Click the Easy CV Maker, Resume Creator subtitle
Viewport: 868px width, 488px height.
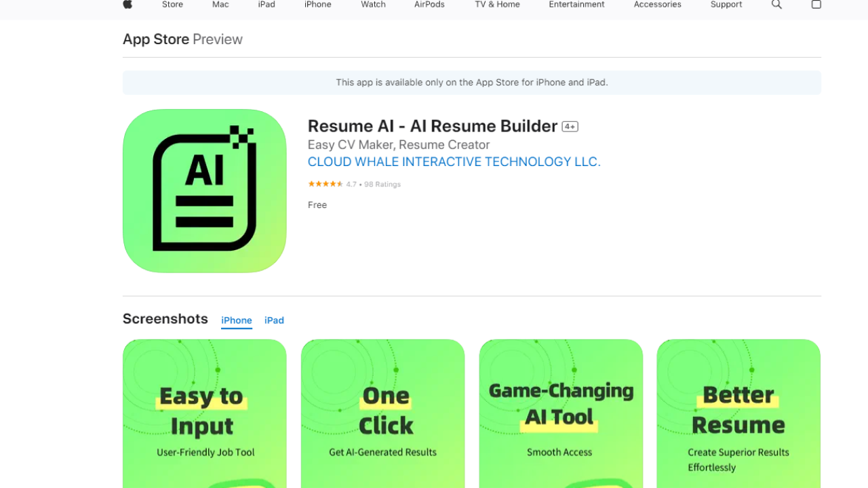399,144
